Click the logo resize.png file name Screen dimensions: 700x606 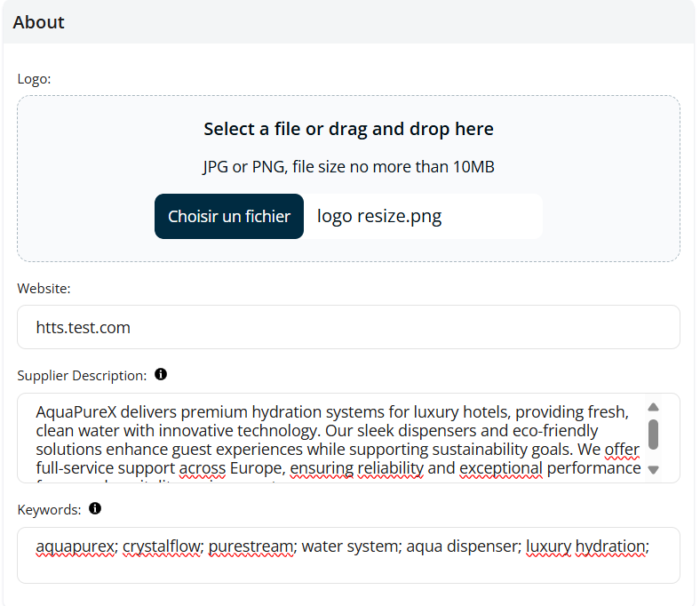tap(379, 216)
